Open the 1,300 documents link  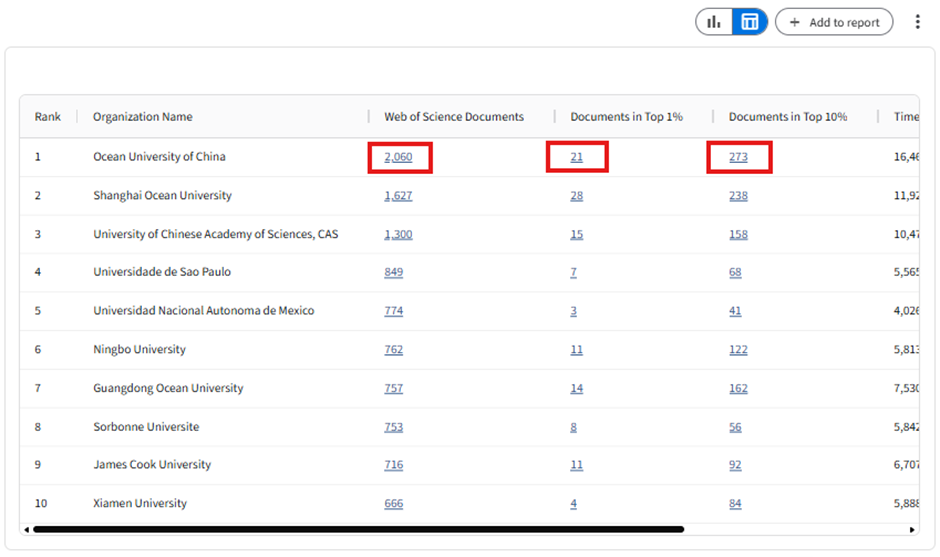[x=398, y=234]
